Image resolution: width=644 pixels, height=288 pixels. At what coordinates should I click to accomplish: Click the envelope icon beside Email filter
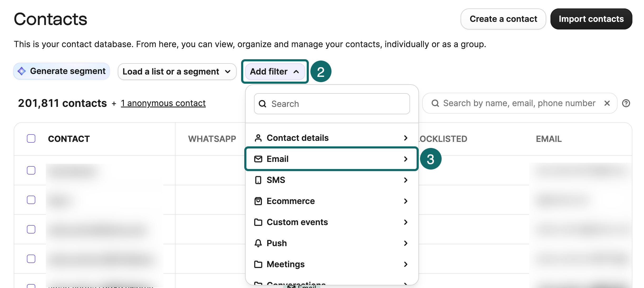[258, 159]
